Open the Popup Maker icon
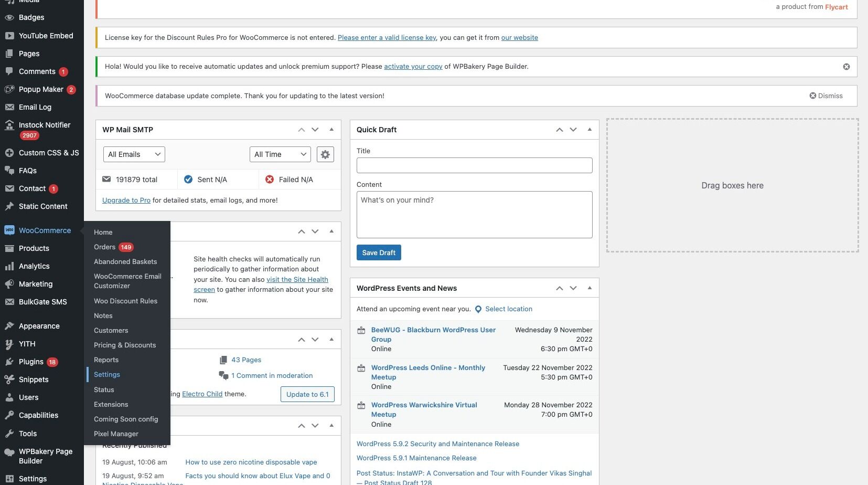The width and height of the screenshot is (868, 485). (x=9, y=89)
